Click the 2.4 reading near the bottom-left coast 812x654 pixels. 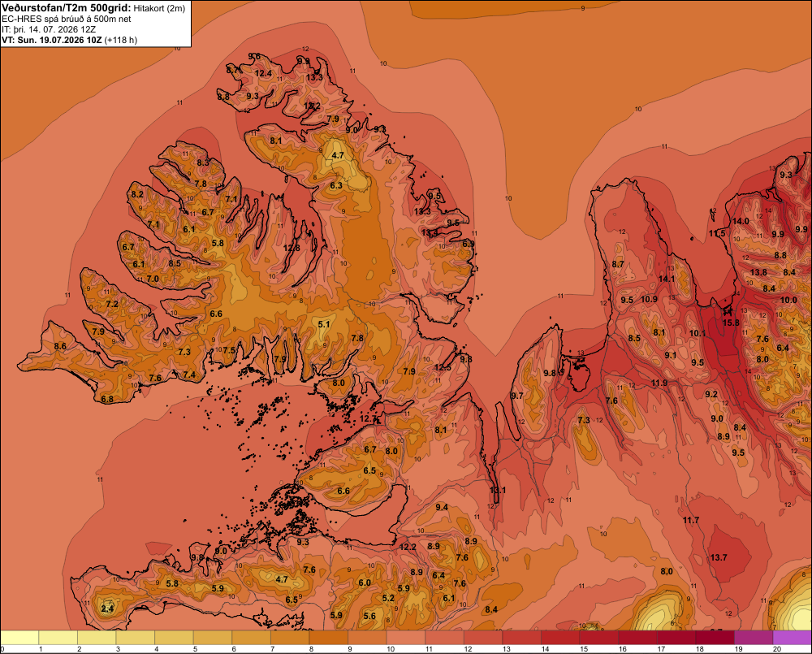click(x=107, y=609)
